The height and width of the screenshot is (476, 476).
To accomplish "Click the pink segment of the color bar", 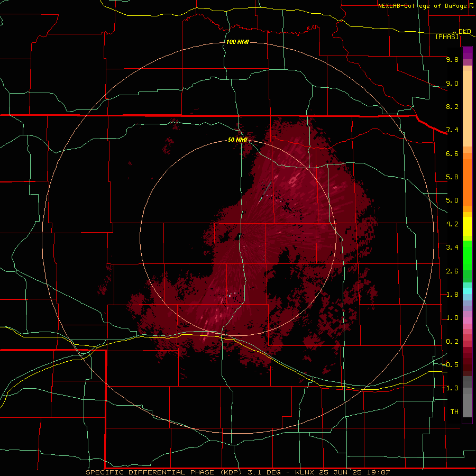I will 467,321.
